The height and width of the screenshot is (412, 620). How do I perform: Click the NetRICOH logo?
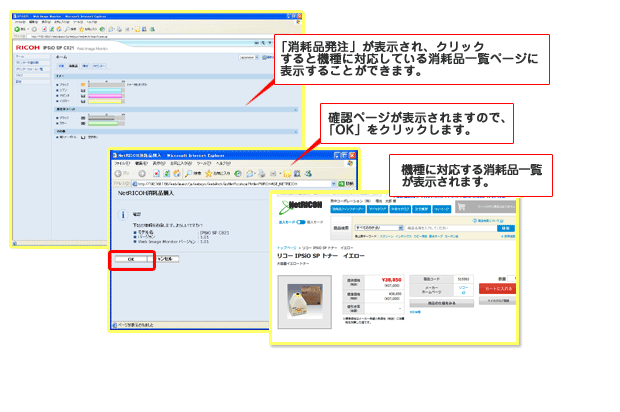[301, 206]
